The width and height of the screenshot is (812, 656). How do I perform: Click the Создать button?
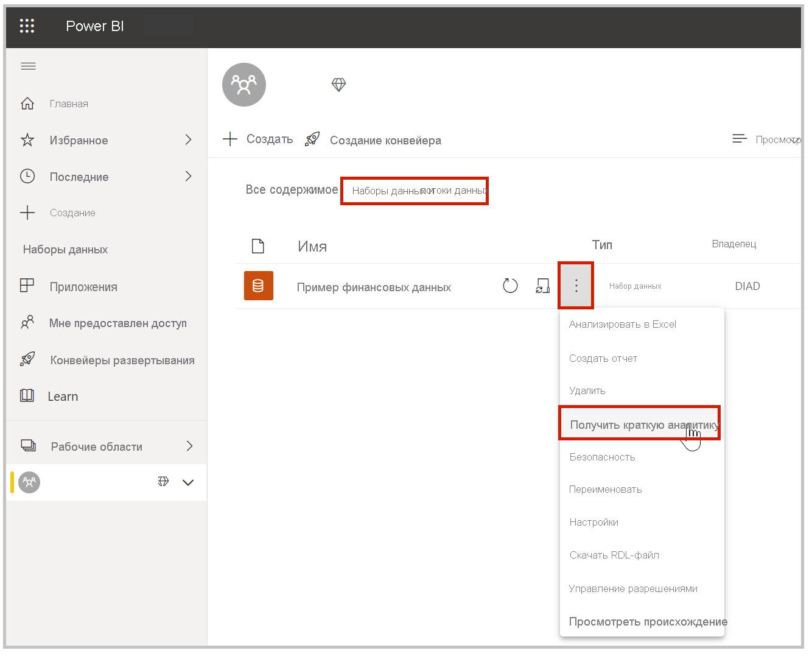tap(257, 139)
